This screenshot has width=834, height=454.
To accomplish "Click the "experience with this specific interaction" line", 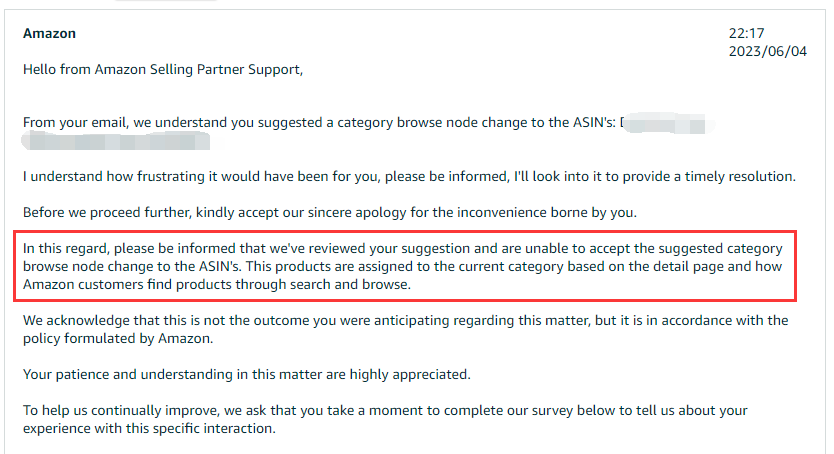I will (x=149, y=428).
